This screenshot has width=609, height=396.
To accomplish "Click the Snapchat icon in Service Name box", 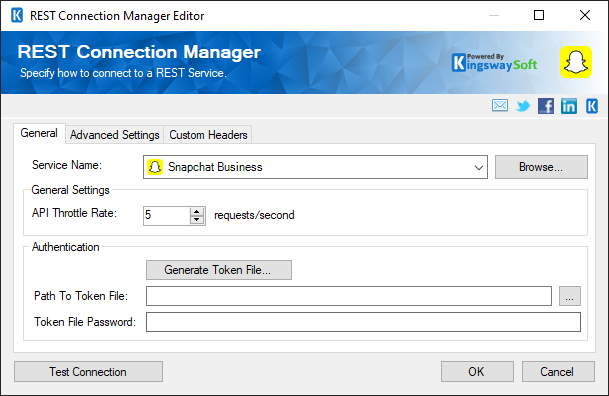I will [x=155, y=167].
